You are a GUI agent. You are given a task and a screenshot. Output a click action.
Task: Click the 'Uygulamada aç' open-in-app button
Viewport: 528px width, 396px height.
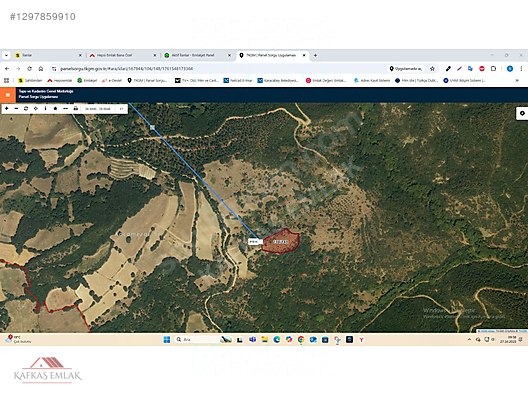click(405, 69)
